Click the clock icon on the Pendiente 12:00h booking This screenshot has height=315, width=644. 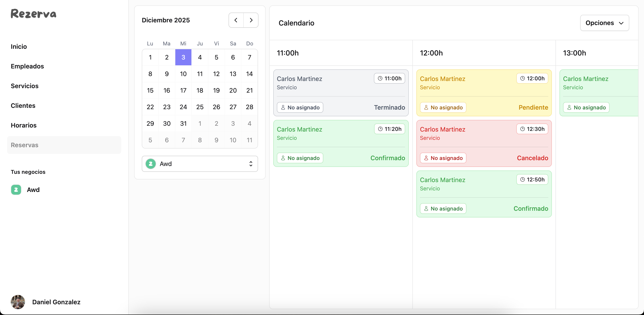coord(523,78)
